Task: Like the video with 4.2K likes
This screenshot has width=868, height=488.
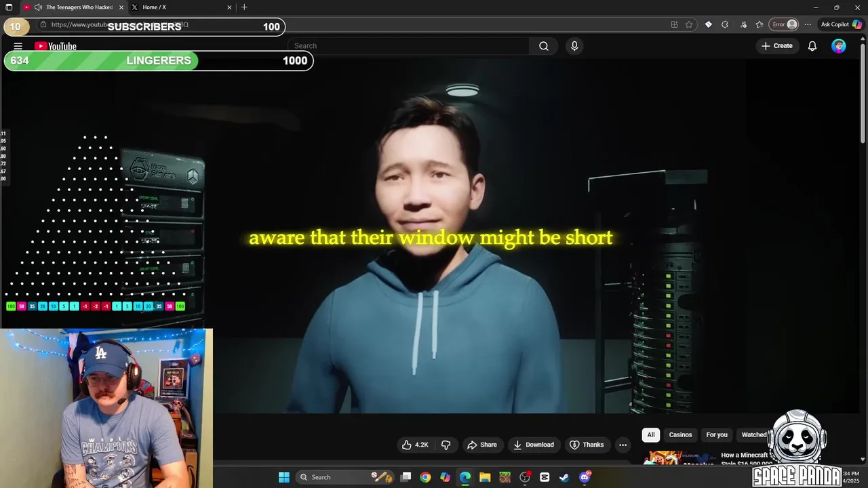Action: 415,445
